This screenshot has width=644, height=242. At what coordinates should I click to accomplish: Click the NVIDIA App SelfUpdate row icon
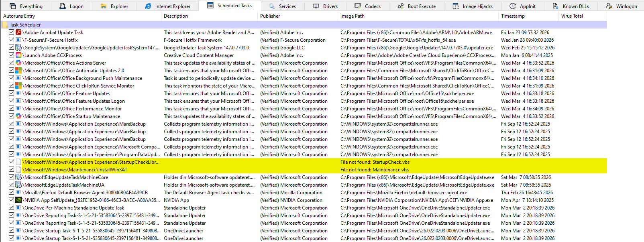pos(18,200)
